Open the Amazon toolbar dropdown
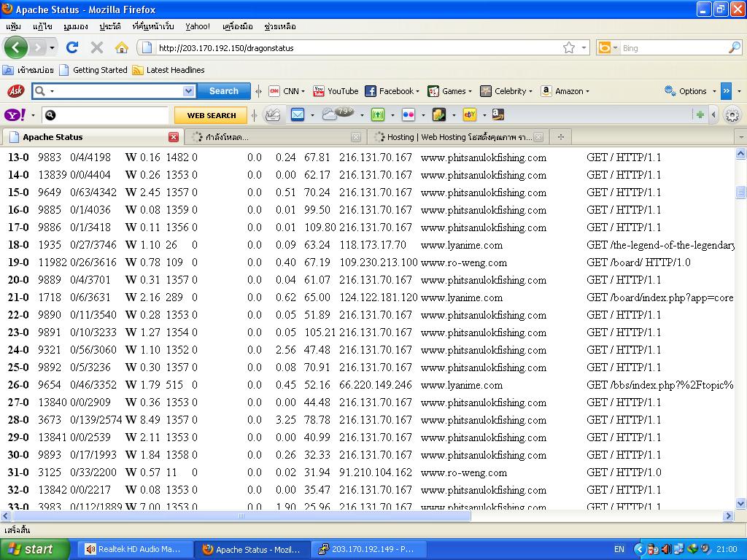The image size is (747, 560). (565, 91)
